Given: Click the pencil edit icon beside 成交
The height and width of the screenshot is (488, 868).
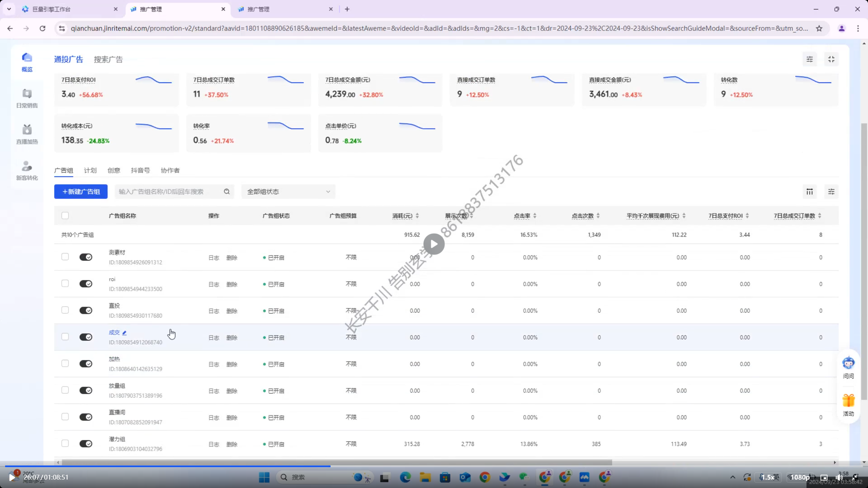Looking at the screenshot, I should [124, 333].
